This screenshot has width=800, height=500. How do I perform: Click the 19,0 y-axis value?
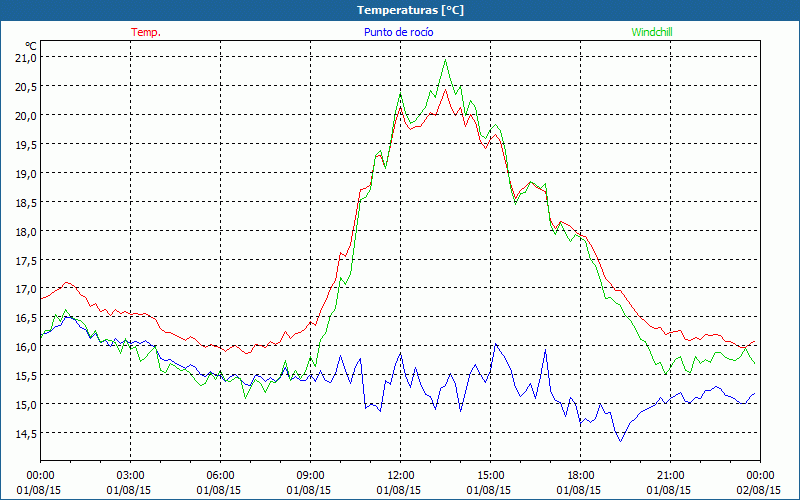click(x=26, y=173)
